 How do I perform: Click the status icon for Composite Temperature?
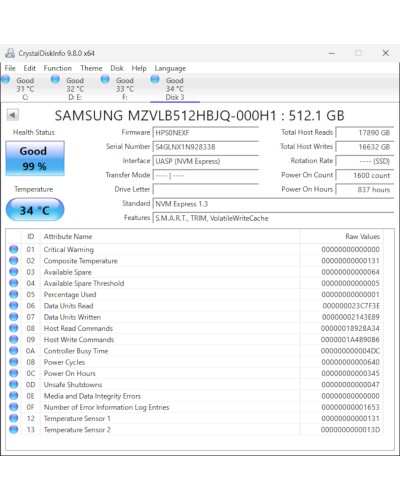click(x=14, y=260)
